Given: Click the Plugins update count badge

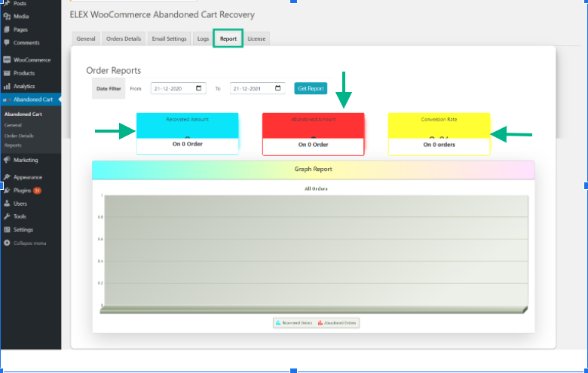Looking at the screenshot, I should point(37,191).
